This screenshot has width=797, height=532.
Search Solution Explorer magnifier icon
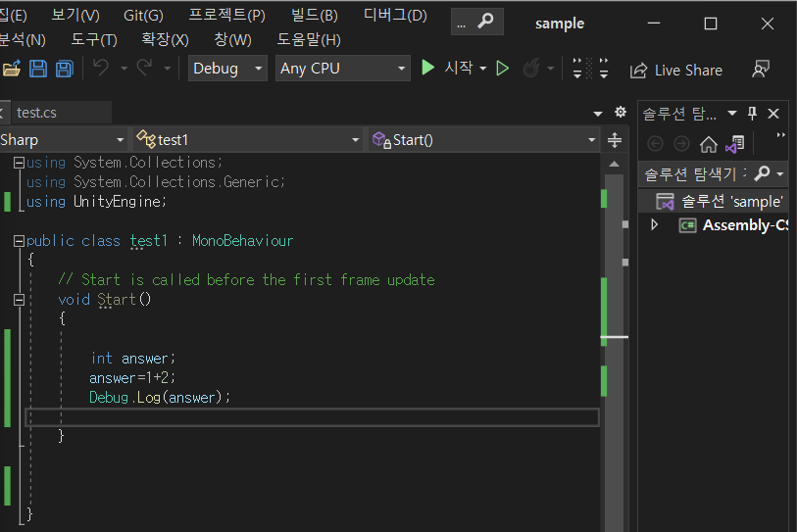pyautogui.click(x=762, y=173)
